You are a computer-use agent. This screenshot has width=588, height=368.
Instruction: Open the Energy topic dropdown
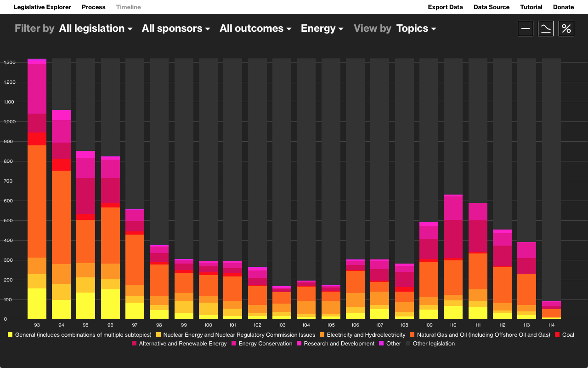(x=322, y=28)
